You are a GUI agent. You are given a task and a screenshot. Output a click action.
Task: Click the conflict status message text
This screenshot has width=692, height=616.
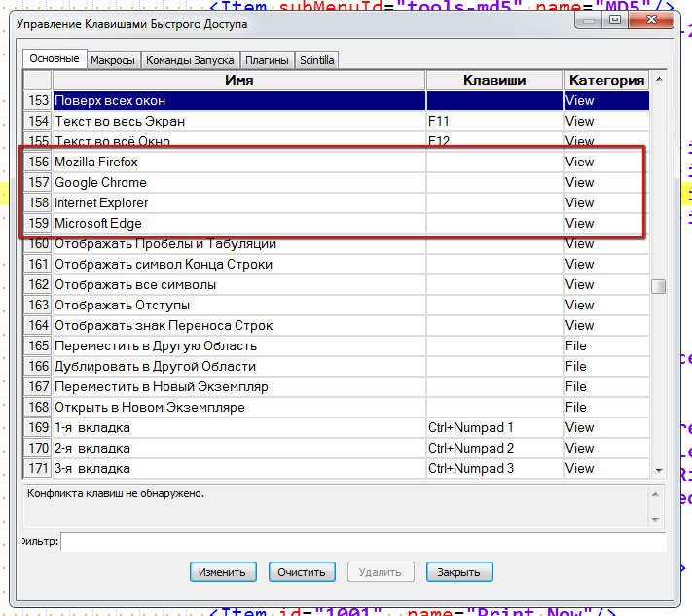[x=116, y=493]
